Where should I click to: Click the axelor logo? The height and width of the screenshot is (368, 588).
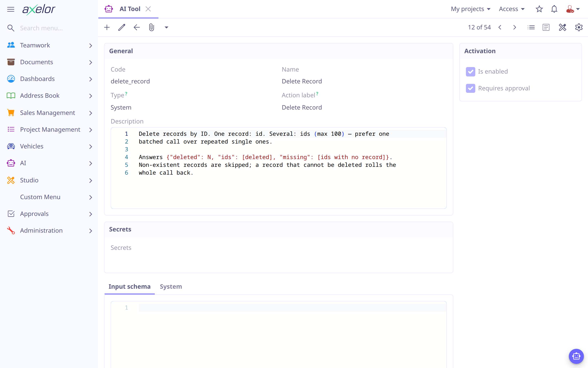tap(39, 9)
